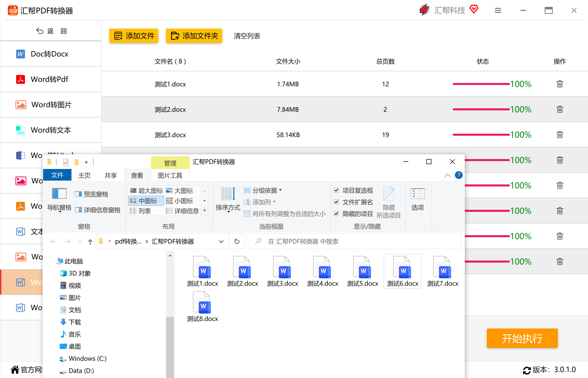The image size is (588, 378).
Task: Delete 测试2.docx using its trash icon
Action: 560,109
